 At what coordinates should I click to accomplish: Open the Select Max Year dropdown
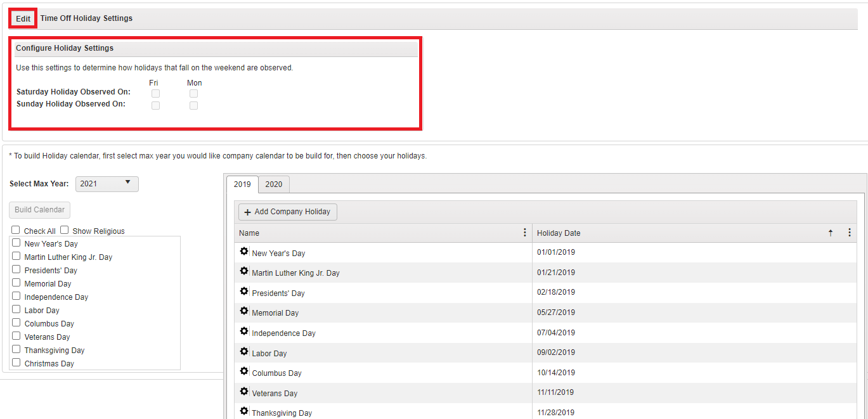pos(107,184)
